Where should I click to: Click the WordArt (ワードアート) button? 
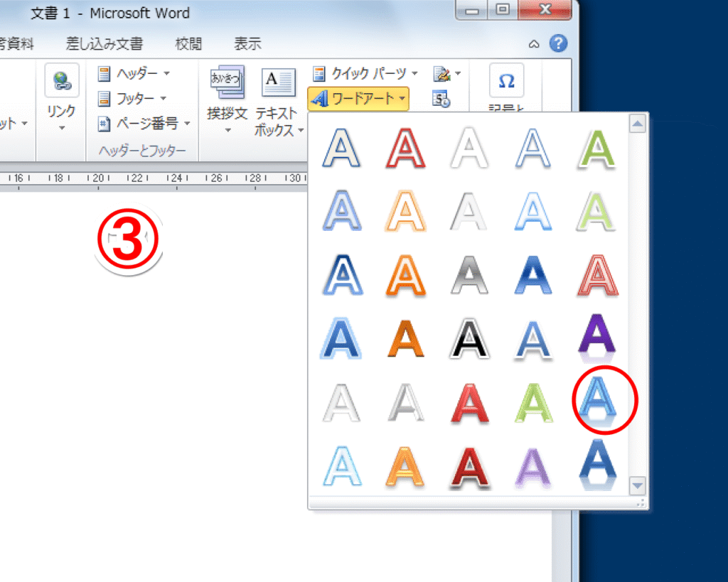click(358, 98)
